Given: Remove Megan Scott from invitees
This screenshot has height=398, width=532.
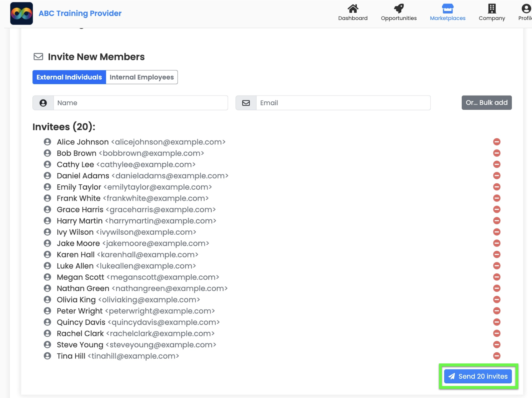Looking at the screenshot, I should click(497, 277).
